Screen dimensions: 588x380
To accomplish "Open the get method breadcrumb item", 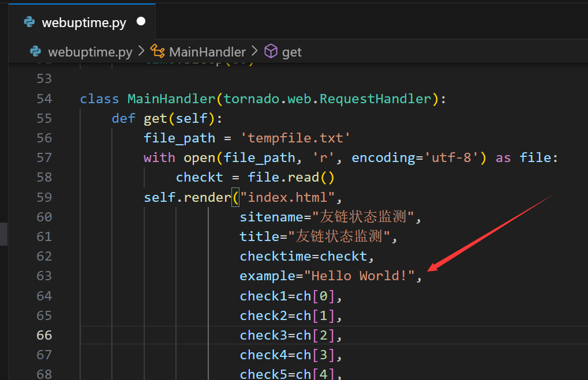I will (x=291, y=52).
